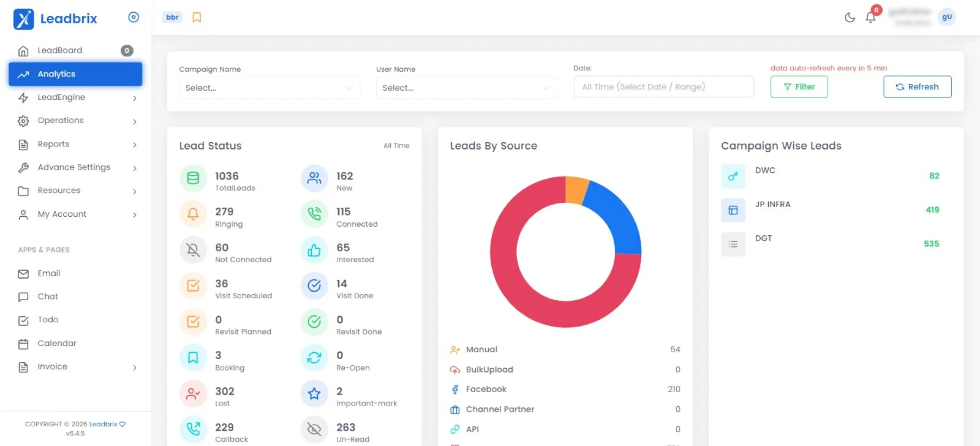Open the gU user avatar

(x=947, y=17)
